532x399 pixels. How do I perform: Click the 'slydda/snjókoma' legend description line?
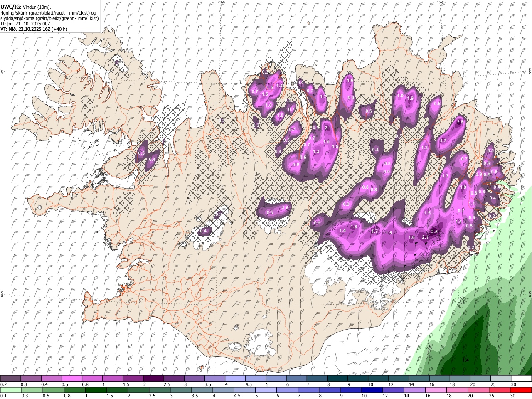(49, 18)
